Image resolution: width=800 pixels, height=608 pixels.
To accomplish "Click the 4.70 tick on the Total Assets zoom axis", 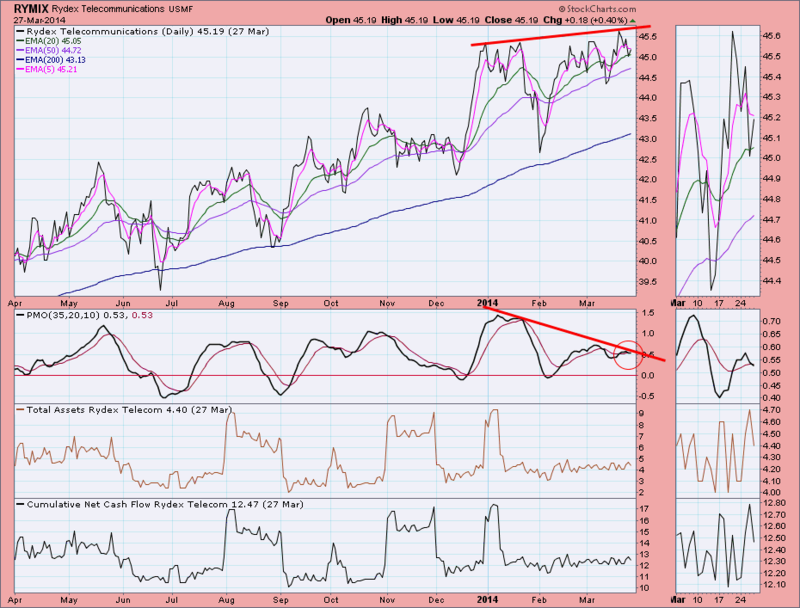I will pyautogui.click(x=770, y=410).
